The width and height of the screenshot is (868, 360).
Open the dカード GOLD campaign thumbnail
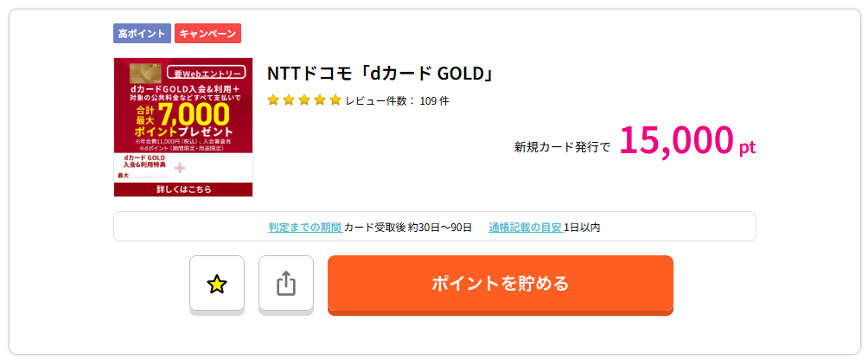pos(183,127)
